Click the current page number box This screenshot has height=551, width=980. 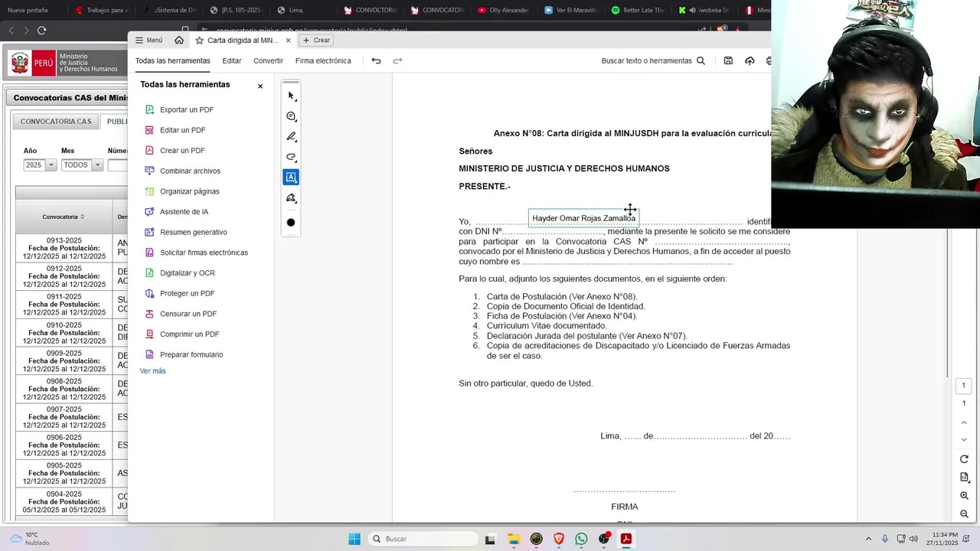pyautogui.click(x=964, y=386)
